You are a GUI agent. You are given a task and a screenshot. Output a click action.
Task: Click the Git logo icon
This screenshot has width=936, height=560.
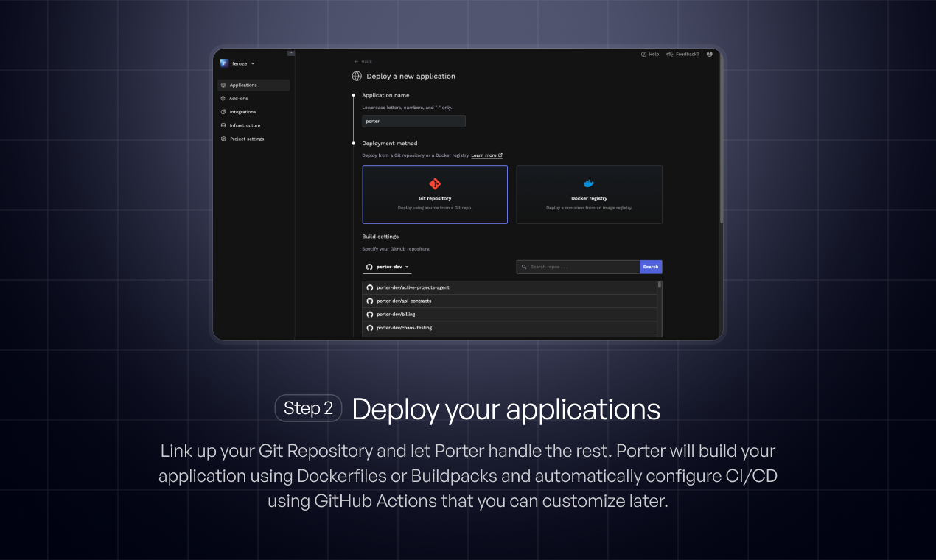[x=435, y=183]
